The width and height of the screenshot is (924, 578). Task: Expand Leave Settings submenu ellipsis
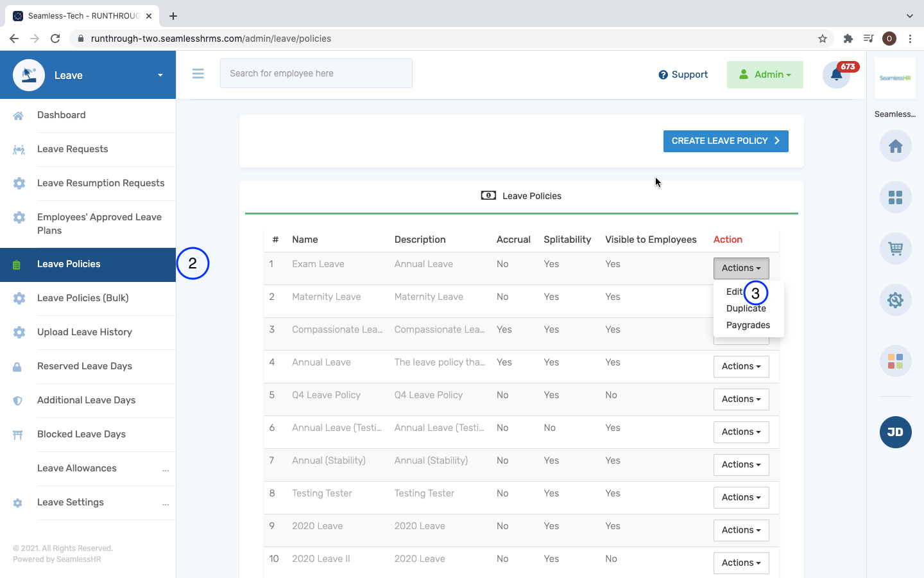[x=166, y=504]
